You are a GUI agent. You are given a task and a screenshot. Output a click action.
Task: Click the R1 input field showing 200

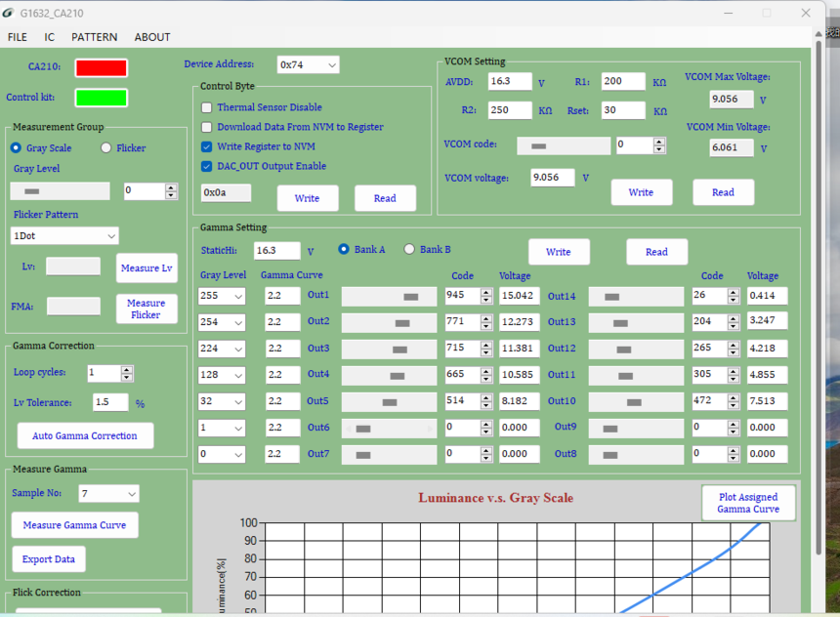623,81
